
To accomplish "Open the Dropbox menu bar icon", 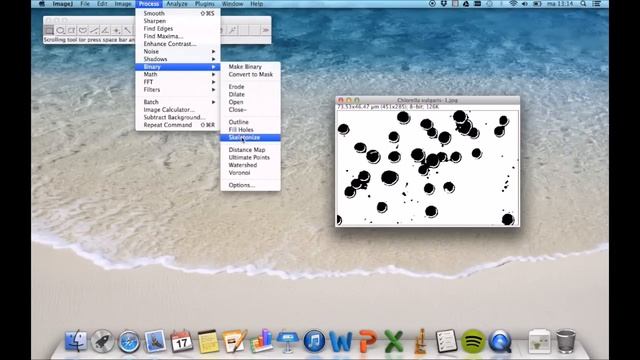I will (x=444, y=4).
